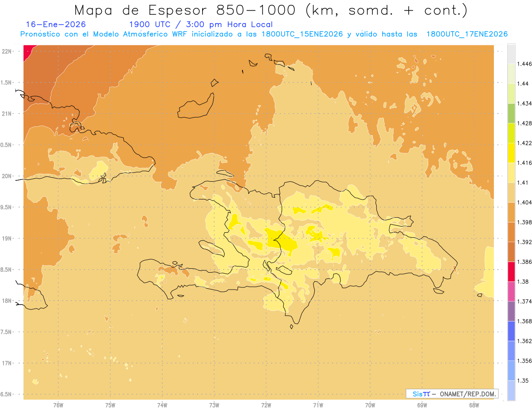Click the legend value 1.392
532x411 pixels.
coord(524,242)
